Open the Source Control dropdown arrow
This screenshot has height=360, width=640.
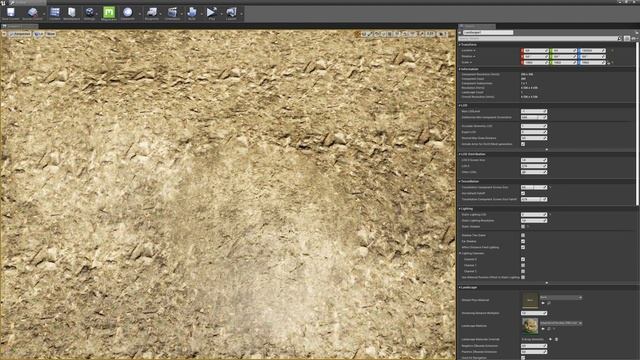click(44, 13)
